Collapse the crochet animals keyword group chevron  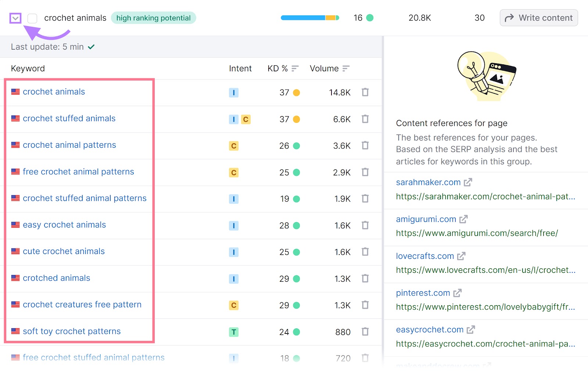pyautogui.click(x=15, y=18)
